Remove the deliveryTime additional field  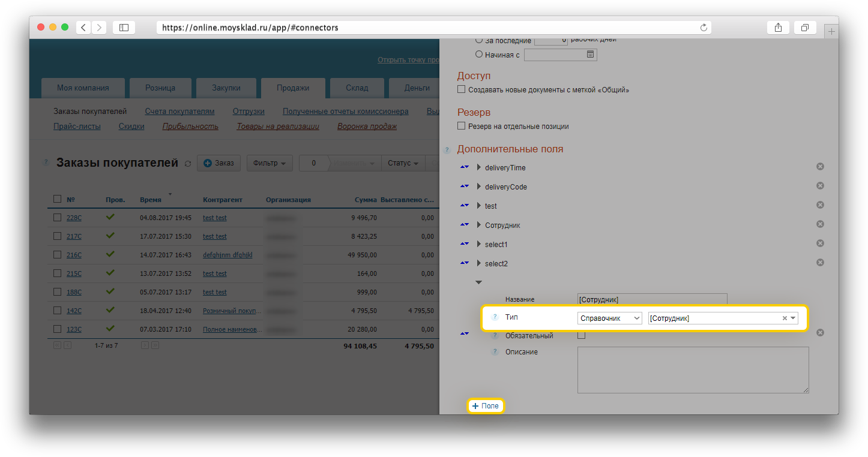(820, 167)
